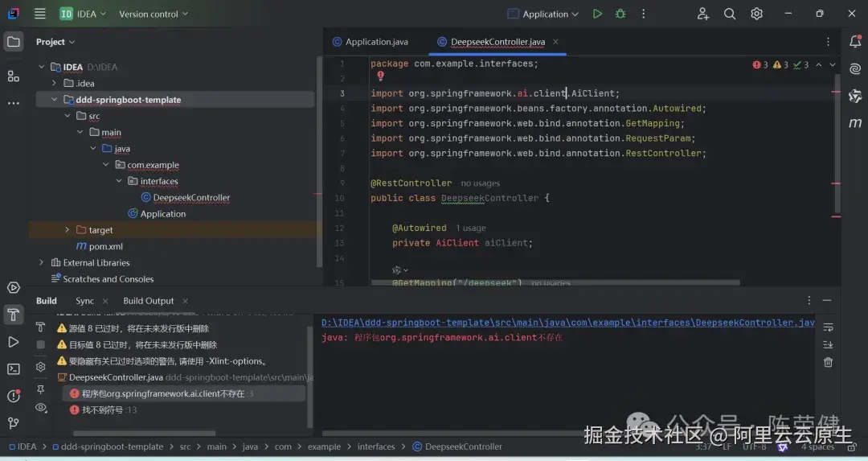Open the AI assistant spiral icon
The height and width of the screenshot is (461, 868).
854,68
